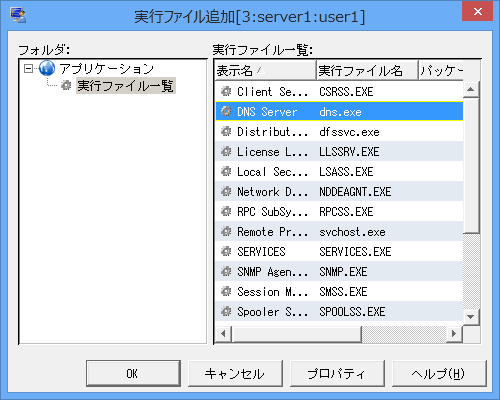Select the Client Se... display name
This screenshot has width=500, height=400.
(x=272, y=91)
